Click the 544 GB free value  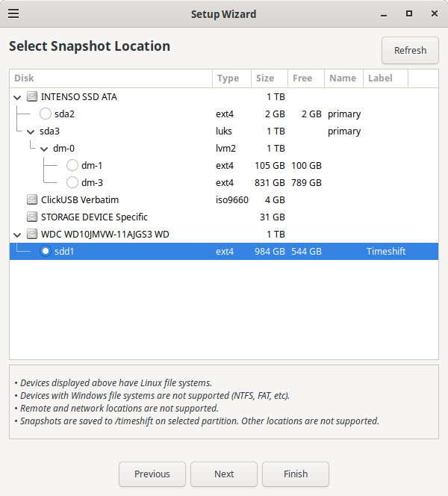[306, 252]
